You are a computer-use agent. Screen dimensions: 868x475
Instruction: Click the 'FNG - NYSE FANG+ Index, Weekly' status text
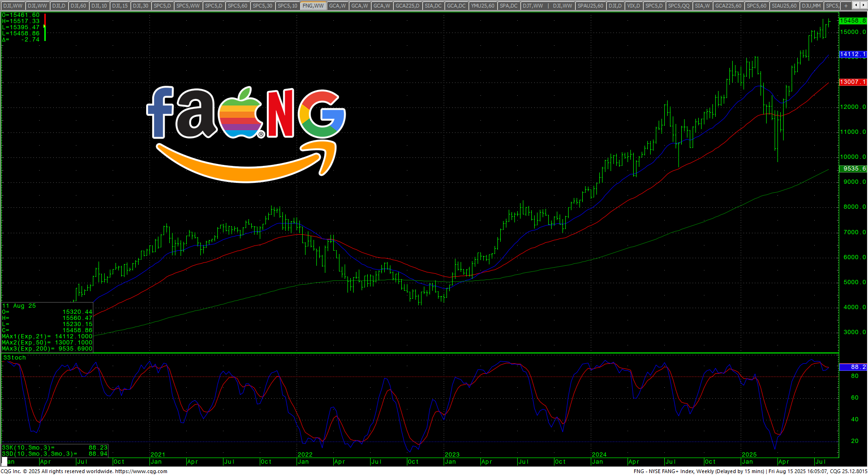click(674, 471)
